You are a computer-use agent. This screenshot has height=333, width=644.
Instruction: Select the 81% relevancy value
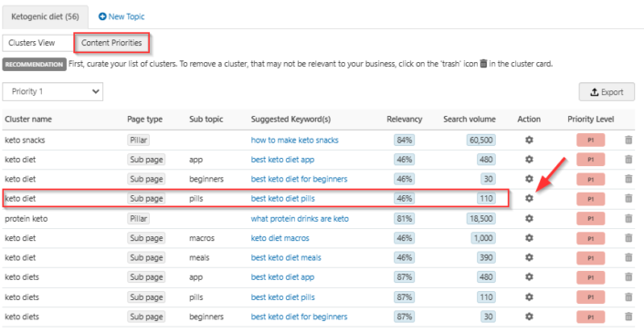405,219
